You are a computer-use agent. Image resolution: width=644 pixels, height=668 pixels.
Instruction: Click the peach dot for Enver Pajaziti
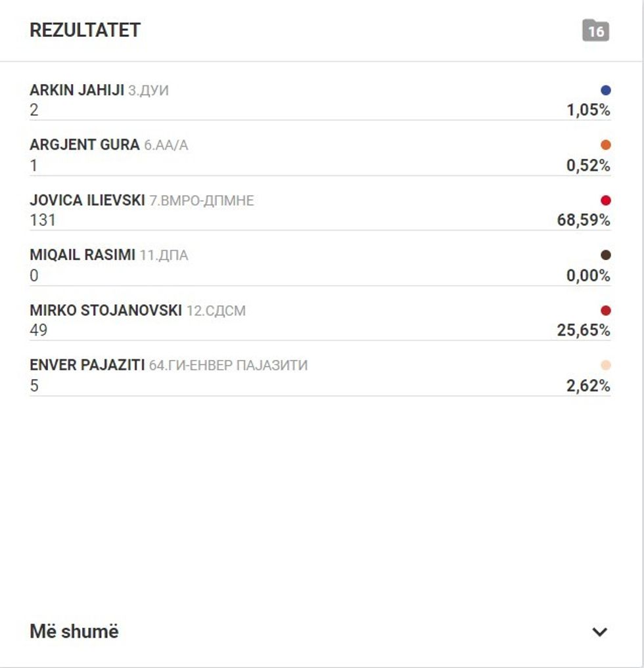click(605, 365)
